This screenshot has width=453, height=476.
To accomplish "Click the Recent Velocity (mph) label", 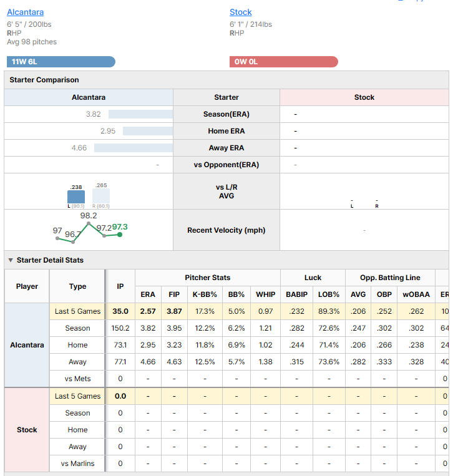I will coord(226,230).
